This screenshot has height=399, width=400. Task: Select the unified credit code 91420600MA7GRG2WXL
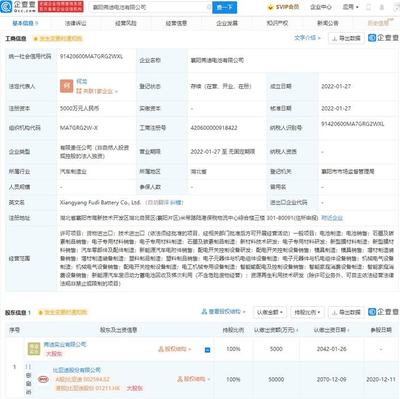coord(91,57)
